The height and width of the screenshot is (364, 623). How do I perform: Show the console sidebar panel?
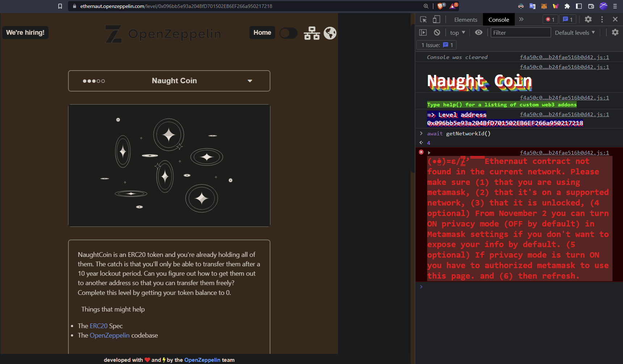[x=424, y=32]
